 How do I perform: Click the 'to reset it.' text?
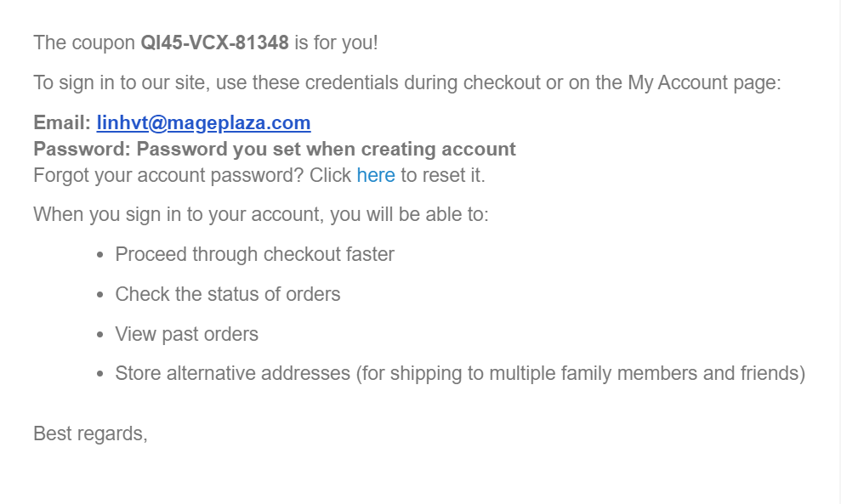(443, 175)
